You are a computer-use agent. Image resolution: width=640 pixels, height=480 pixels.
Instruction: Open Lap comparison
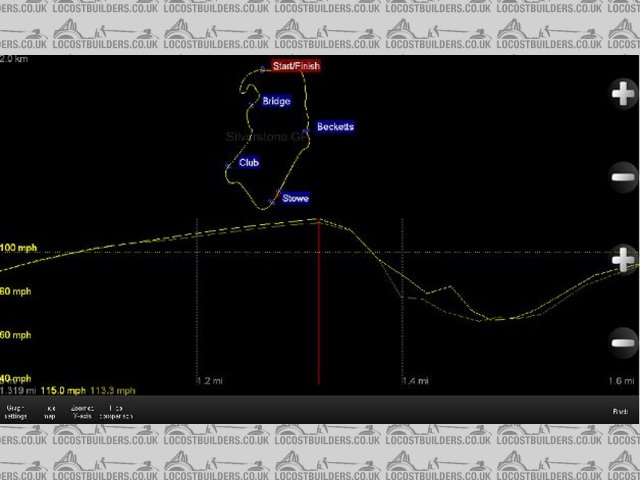click(x=116, y=411)
